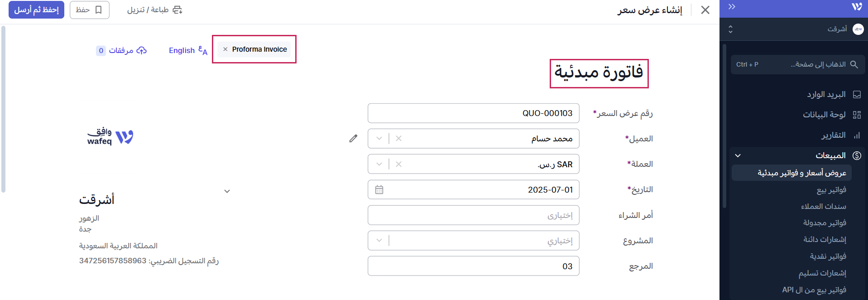Clear the SAR currency selection
This screenshot has width=868, height=300.
(398, 164)
